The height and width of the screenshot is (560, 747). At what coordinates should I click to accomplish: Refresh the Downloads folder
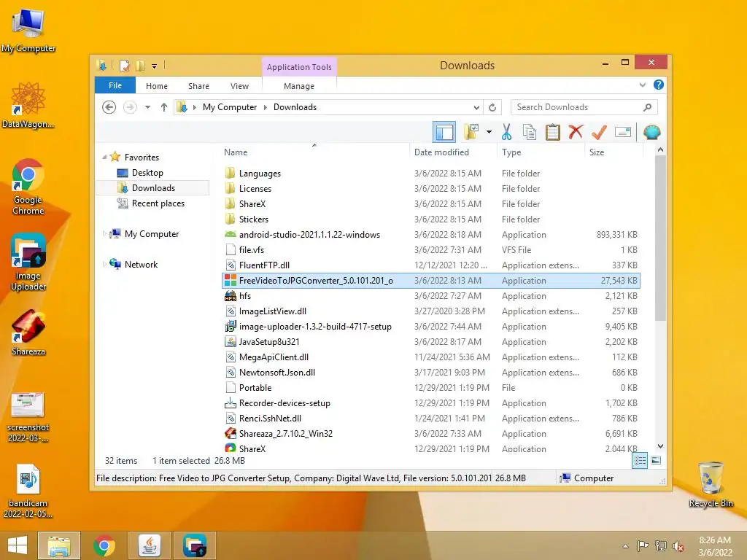(x=492, y=107)
